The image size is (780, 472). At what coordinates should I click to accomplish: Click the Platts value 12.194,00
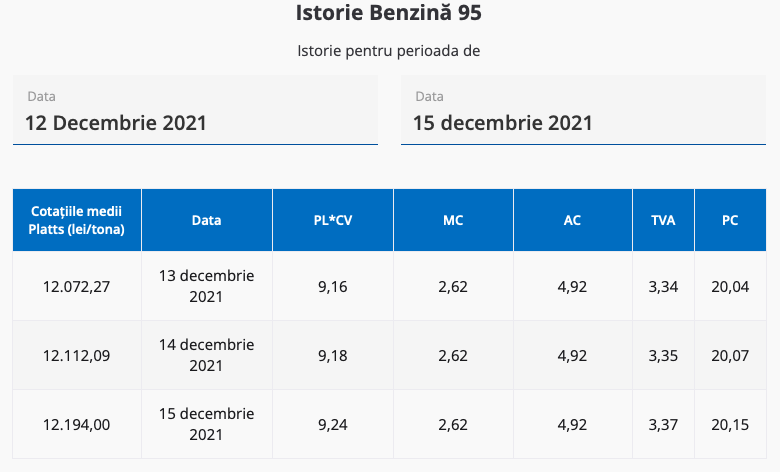77,424
